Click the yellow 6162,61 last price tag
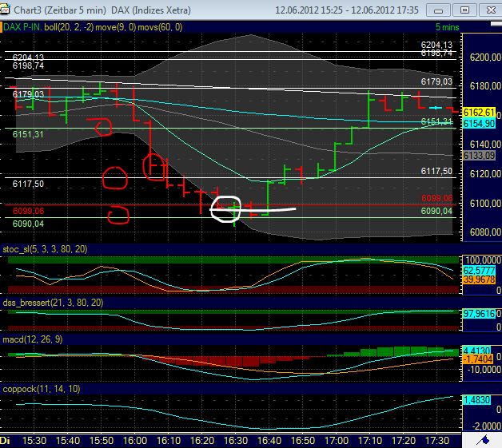 click(479, 113)
